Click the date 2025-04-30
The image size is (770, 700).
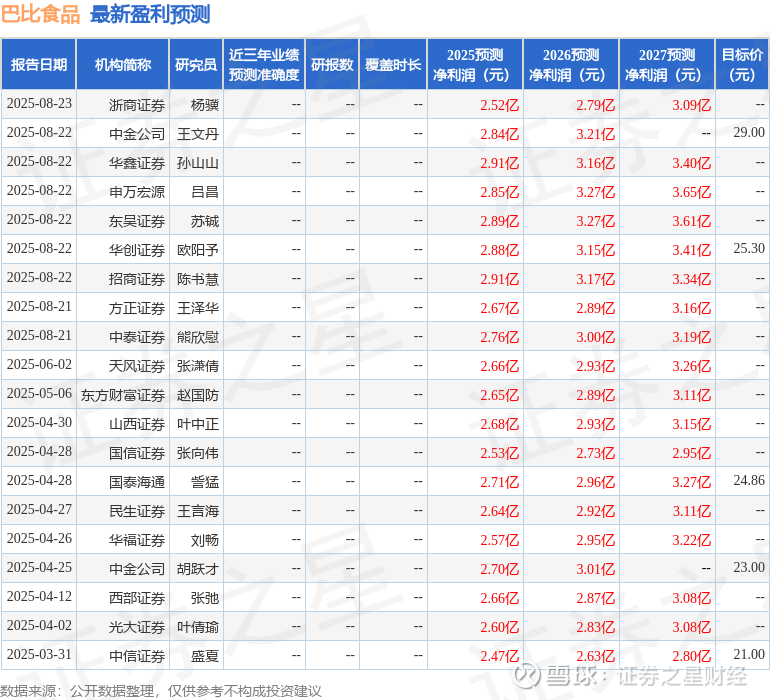pyautogui.click(x=39, y=422)
